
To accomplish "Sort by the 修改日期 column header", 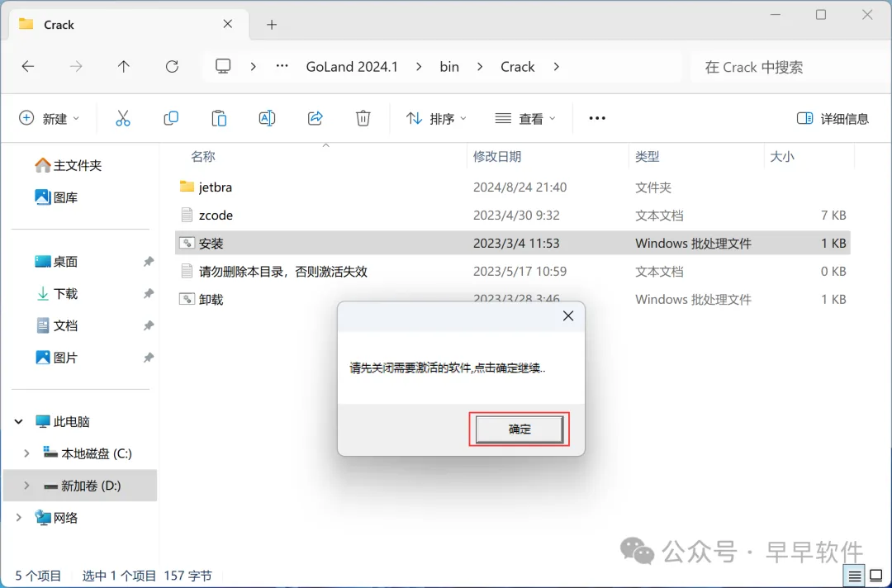I will click(x=497, y=156).
